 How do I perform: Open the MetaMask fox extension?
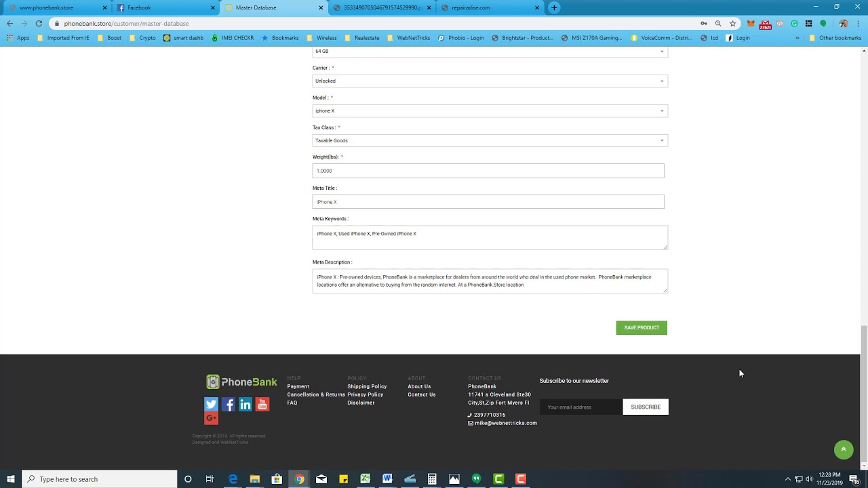tap(751, 24)
